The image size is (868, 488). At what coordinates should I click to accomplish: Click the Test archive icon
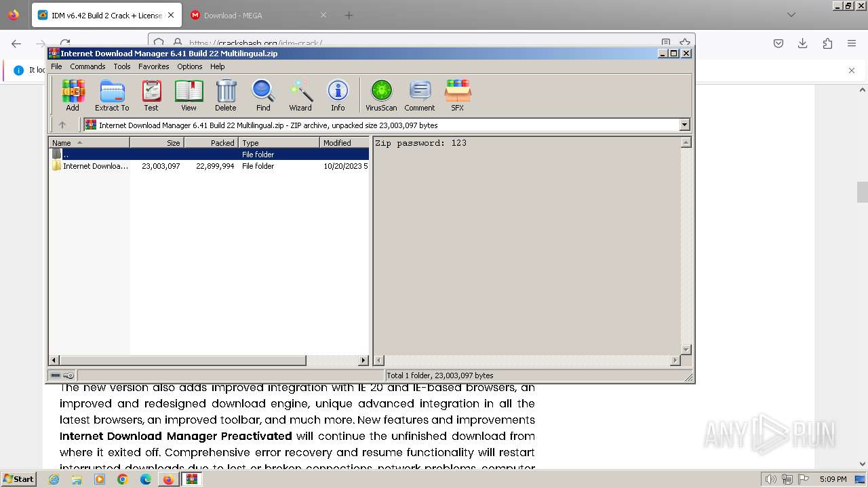click(x=151, y=95)
